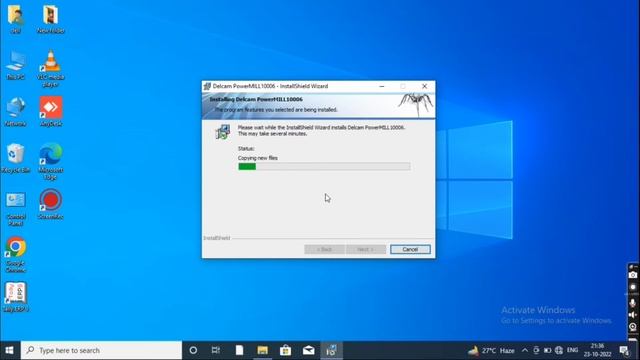Screen dimensions: 640x360
Task: Click the installer computer icon beside status text
Action: tap(223, 132)
